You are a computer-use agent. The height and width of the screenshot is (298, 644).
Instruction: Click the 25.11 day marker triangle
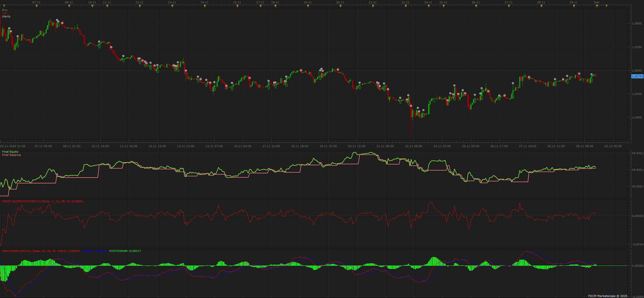pos(444,6)
